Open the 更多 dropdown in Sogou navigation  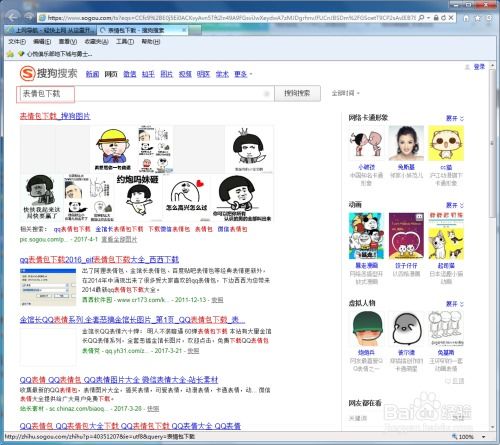click(243, 74)
